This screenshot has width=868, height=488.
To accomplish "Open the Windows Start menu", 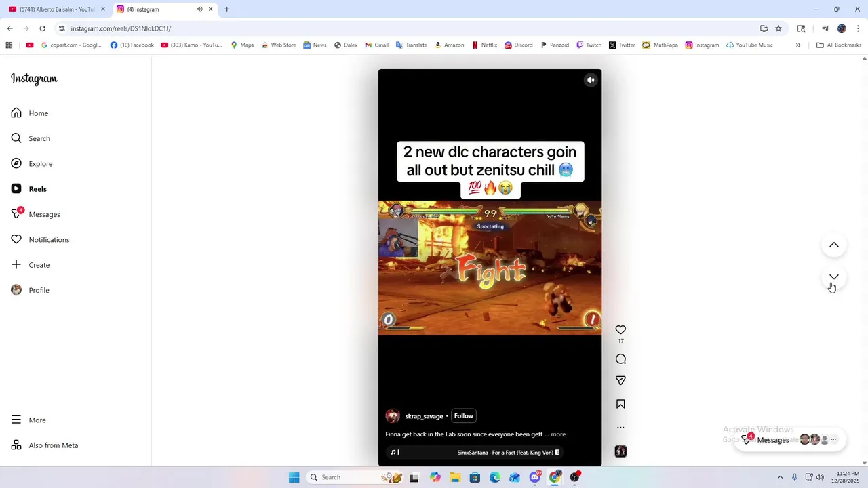I will tap(294, 477).
